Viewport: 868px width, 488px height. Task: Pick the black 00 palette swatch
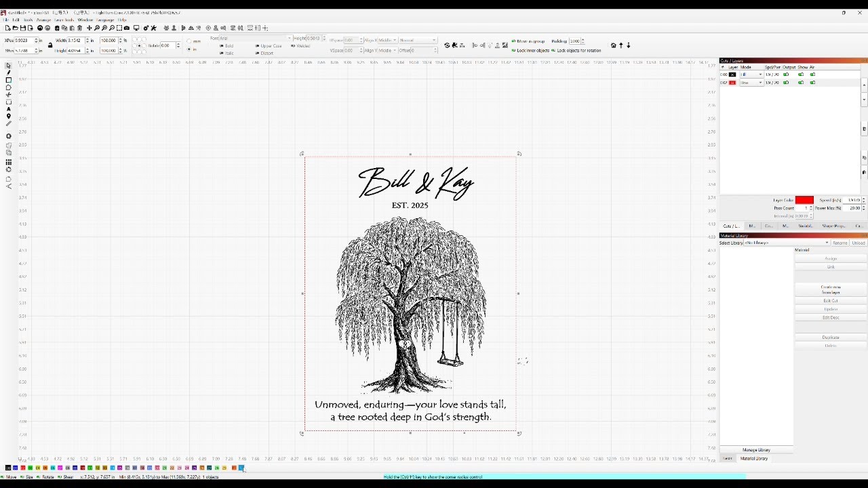(x=8, y=468)
